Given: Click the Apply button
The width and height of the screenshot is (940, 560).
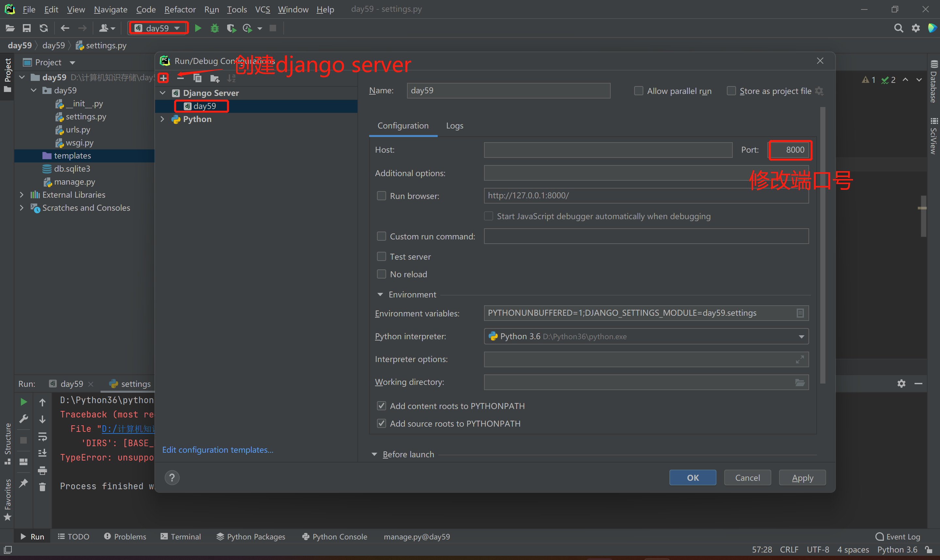Looking at the screenshot, I should coord(803,478).
